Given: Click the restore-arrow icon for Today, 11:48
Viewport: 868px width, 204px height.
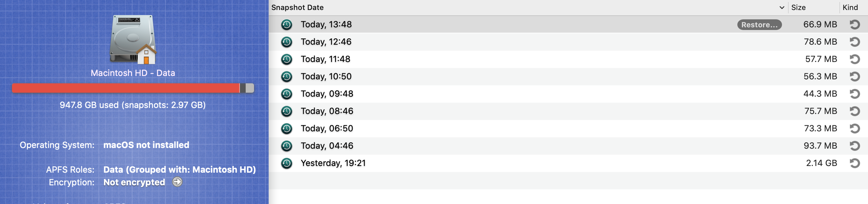Looking at the screenshot, I should click(855, 59).
